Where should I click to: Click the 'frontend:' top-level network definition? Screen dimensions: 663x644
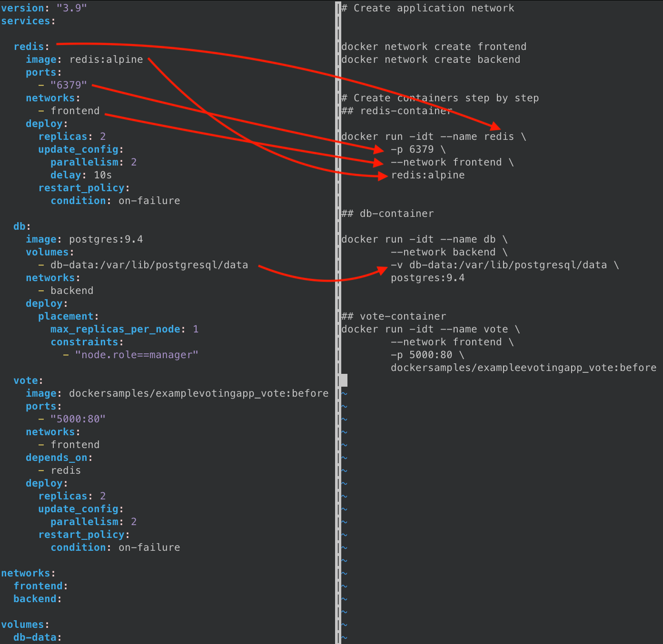(x=40, y=586)
